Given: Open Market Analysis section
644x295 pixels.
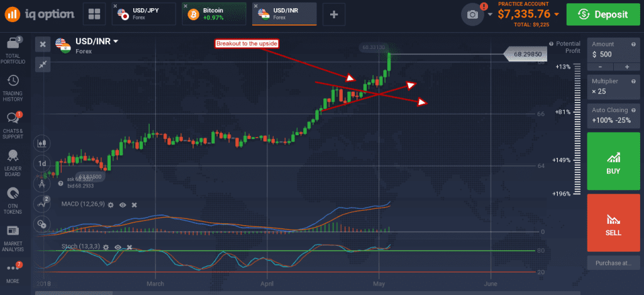Looking at the screenshot, I should click(x=14, y=238).
